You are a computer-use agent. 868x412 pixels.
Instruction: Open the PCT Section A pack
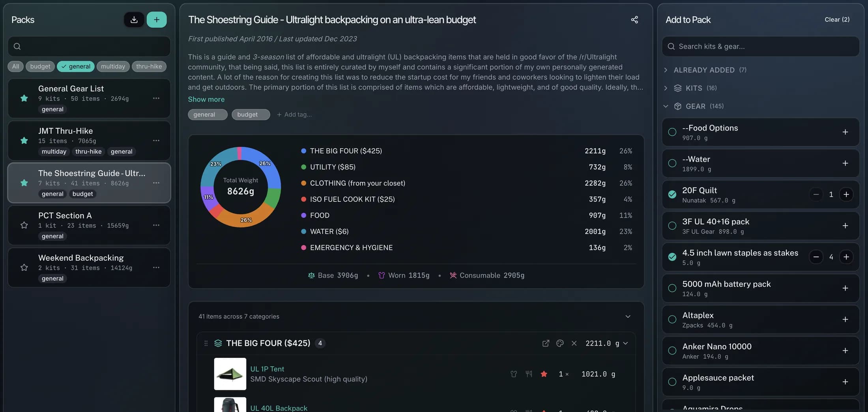pos(89,225)
